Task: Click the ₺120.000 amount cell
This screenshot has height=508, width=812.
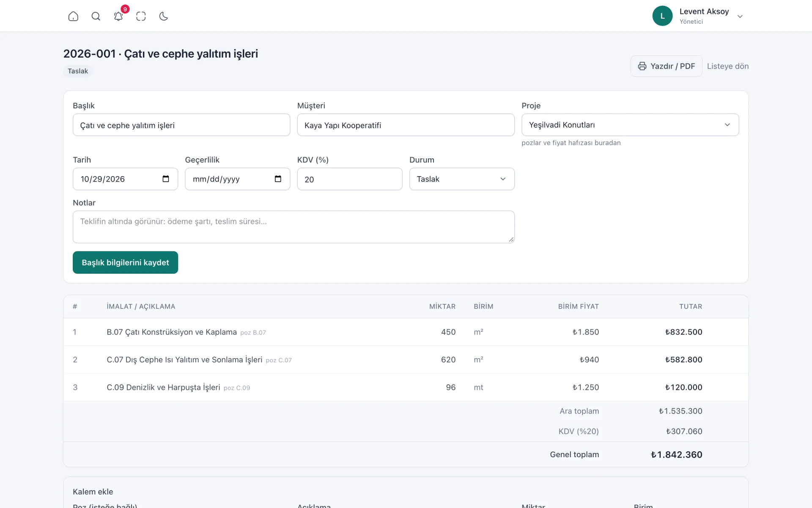Action: [x=683, y=387]
